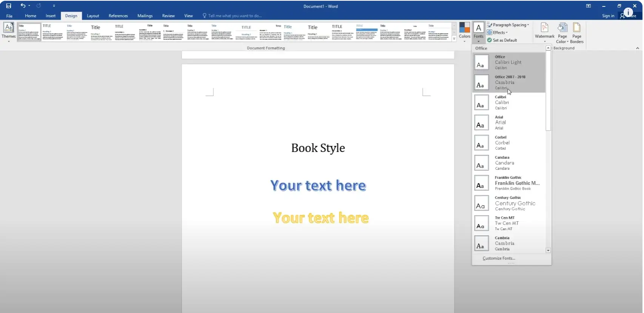The width and height of the screenshot is (644, 313).
Task: Open the Page Color menu
Action: [x=562, y=31]
